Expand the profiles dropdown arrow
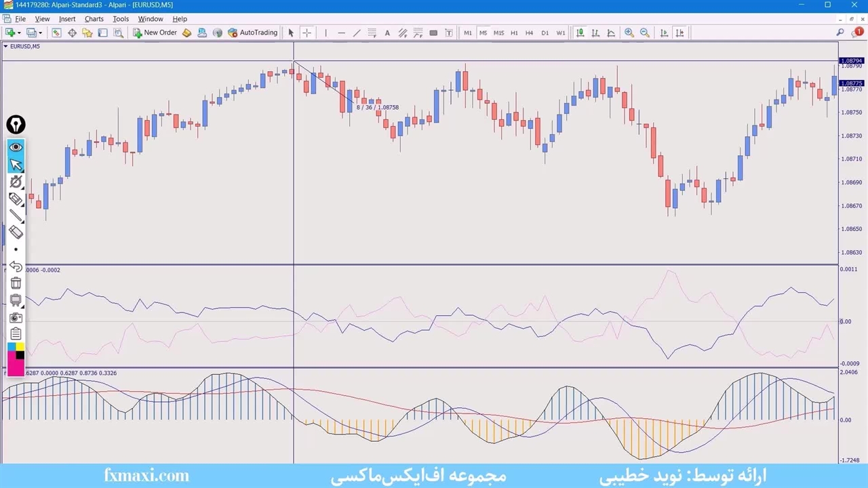 40,33
